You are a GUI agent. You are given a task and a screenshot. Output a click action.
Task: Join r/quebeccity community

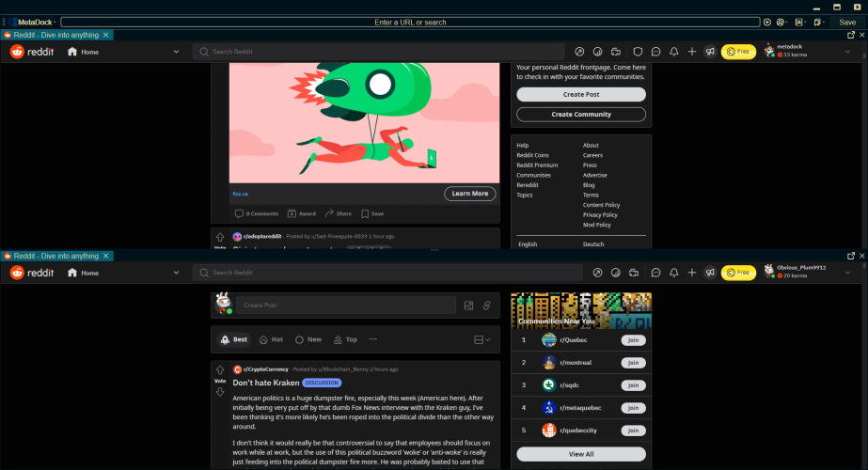coord(633,431)
